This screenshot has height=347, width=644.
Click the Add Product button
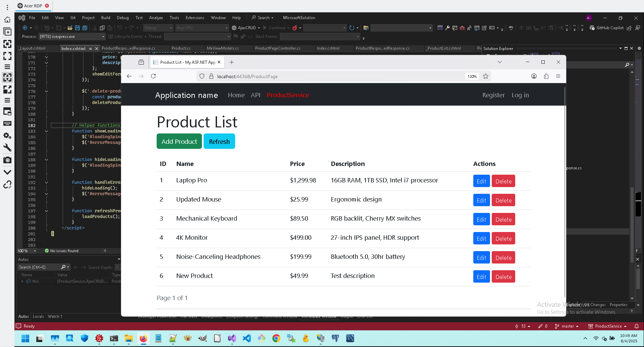click(x=179, y=141)
